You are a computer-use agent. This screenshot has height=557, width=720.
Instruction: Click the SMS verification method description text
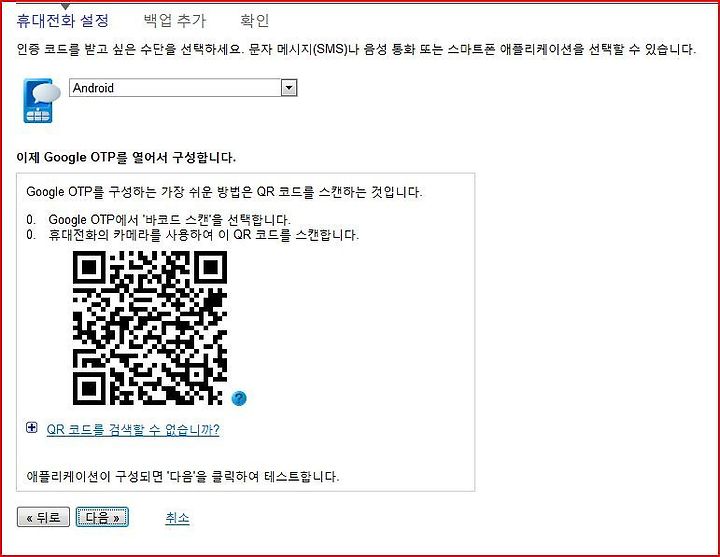click(356, 49)
